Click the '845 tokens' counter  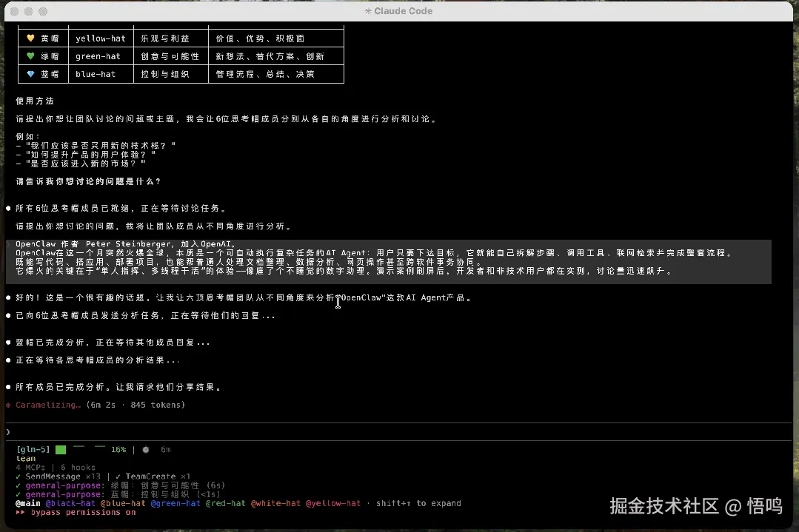pos(158,405)
